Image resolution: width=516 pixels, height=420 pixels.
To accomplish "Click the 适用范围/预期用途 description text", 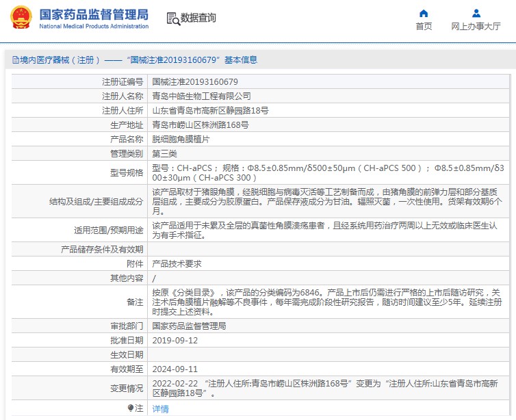I will click(x=324, y=231).
